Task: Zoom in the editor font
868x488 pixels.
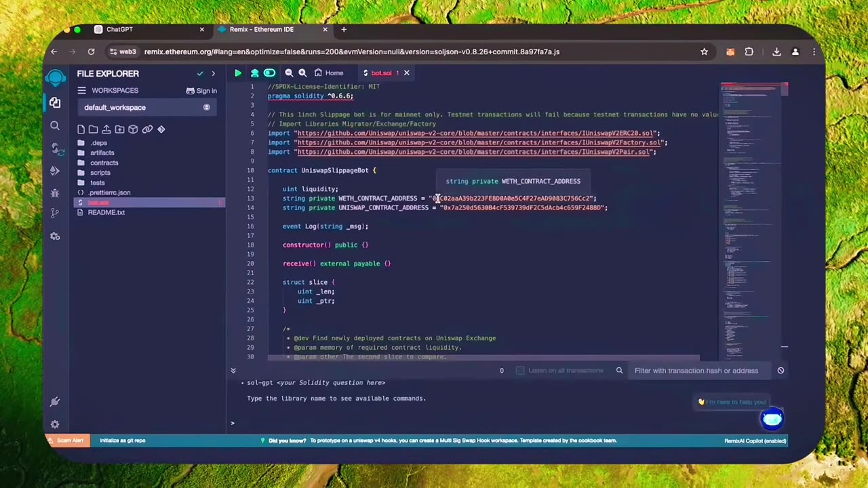Action: [302, 73]
